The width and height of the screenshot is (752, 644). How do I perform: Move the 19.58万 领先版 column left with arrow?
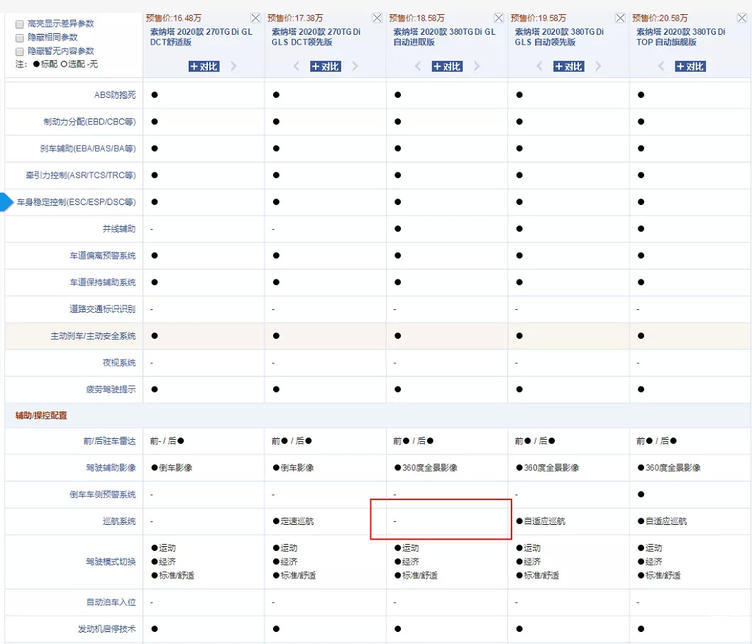click(x=539, y=66)
